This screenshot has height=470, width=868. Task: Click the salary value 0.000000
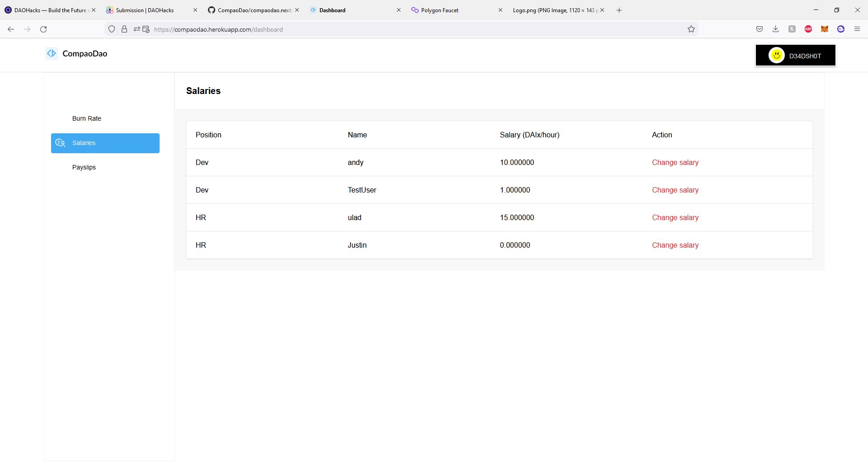[515, 245]
